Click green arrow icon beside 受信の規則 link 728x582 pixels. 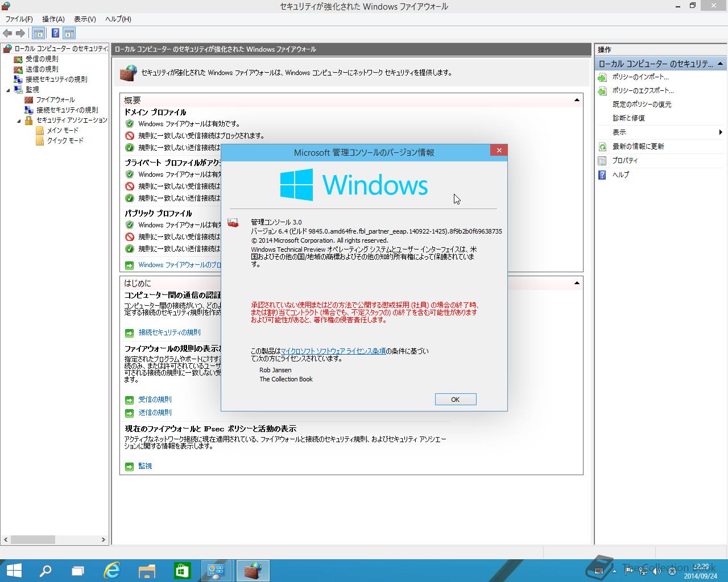[129, 400]
